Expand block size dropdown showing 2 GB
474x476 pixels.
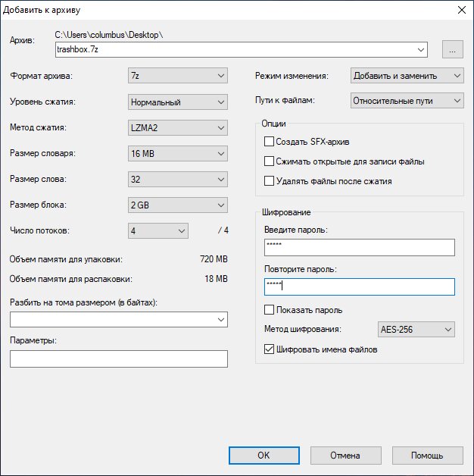click(x=178, y=205)
